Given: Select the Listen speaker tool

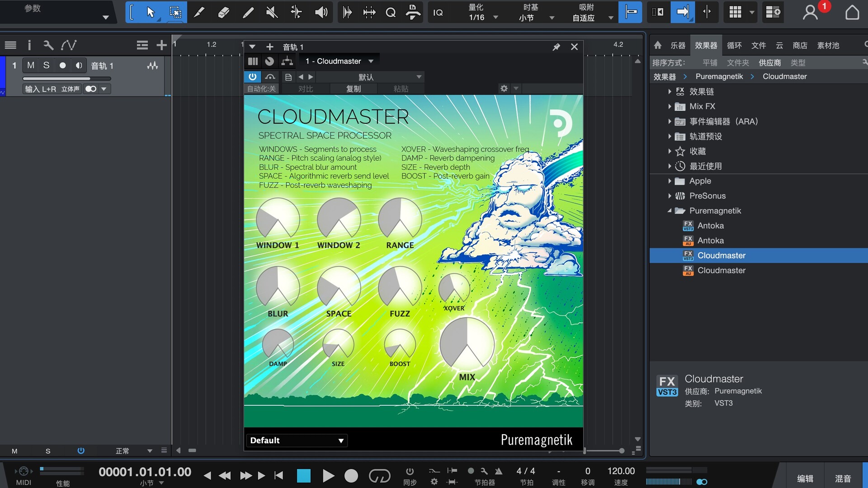Looking at the screenshot, I should click(x=321, y=12).
